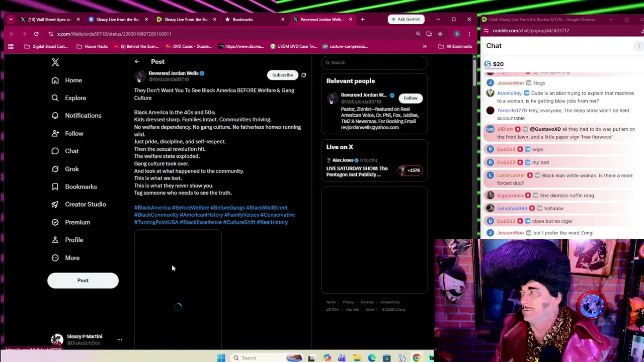Click username bigpatricko in Rumble chat
Viewport: 644px width, 362px height.
[x=510, y=196]
